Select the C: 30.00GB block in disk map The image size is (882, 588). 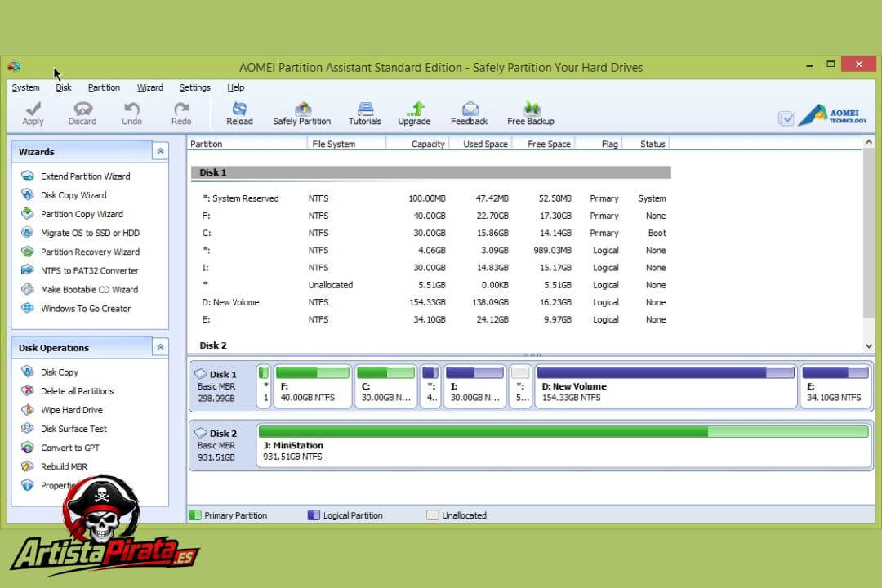pyautogui.click(x=385, y=386)
